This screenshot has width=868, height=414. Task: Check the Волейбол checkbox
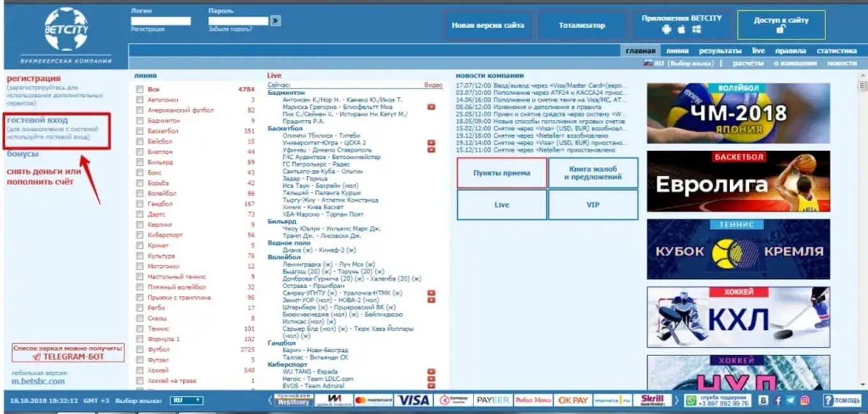(139, 193)
